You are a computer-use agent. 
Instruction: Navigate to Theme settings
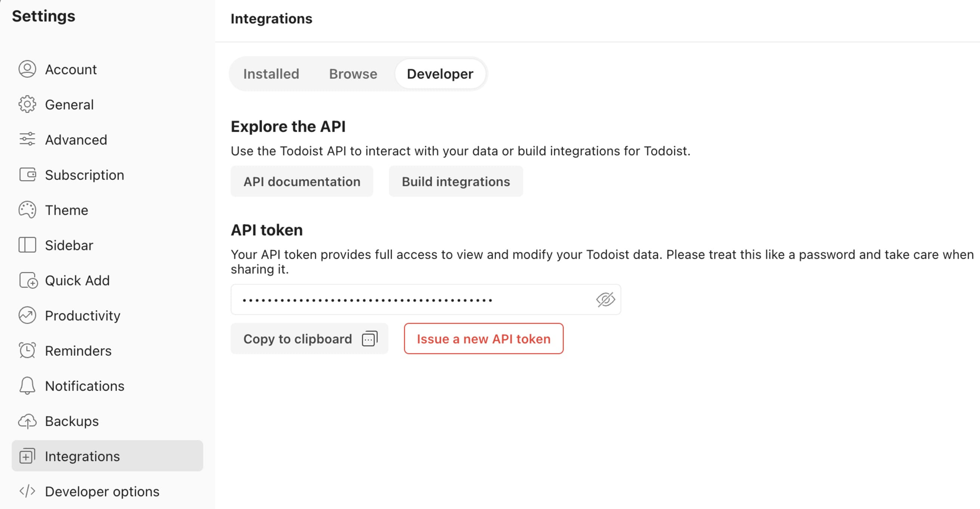(x=66, y=210)
